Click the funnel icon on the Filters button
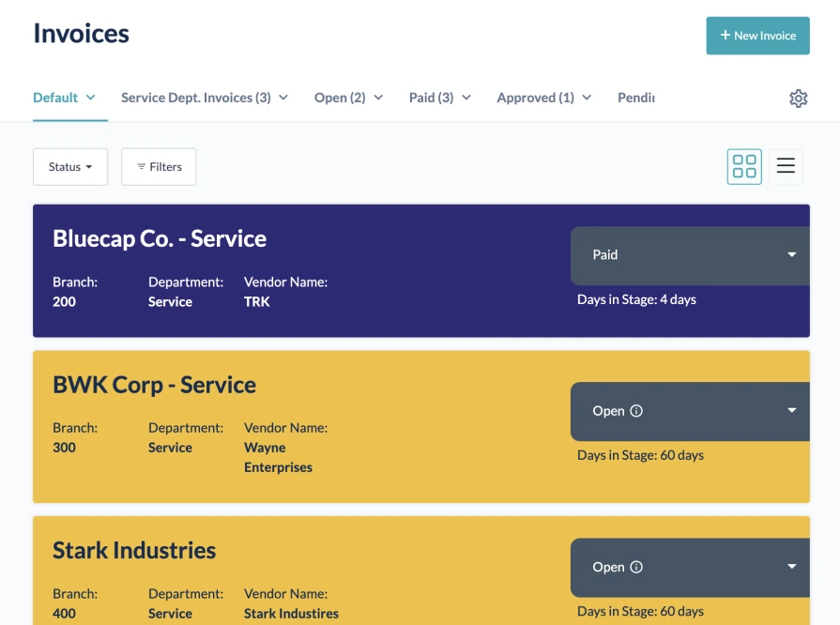 pos(141,166)
